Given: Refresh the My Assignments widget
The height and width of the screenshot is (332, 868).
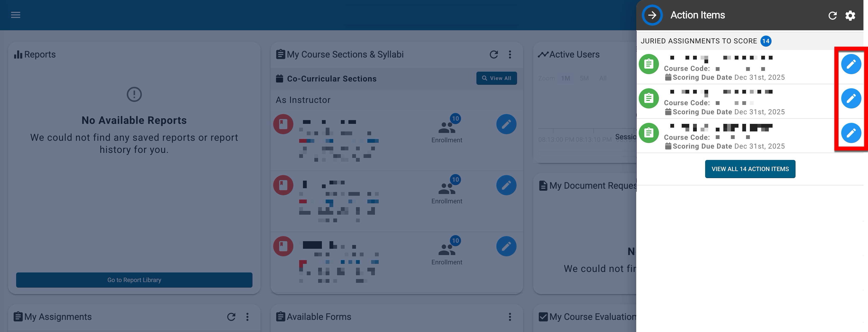Looking at the screenshot, I should pos(231,317).
